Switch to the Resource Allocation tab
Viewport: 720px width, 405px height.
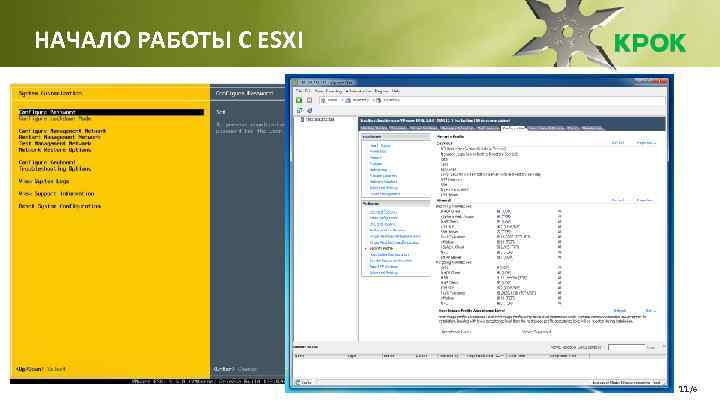click(457, 128)
